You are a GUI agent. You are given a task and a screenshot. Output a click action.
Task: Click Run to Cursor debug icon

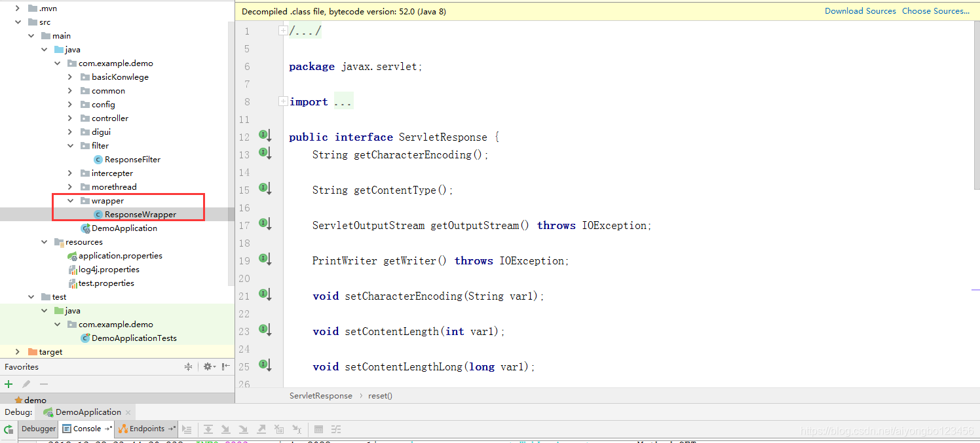pos(297,429)
